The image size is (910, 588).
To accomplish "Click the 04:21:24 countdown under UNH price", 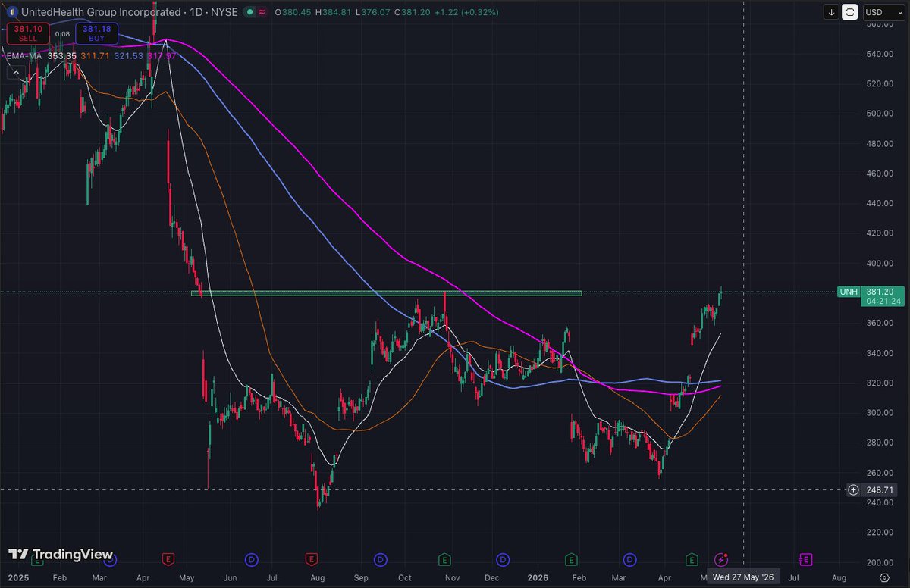I will pyautogui.click(x=883, y=301).
